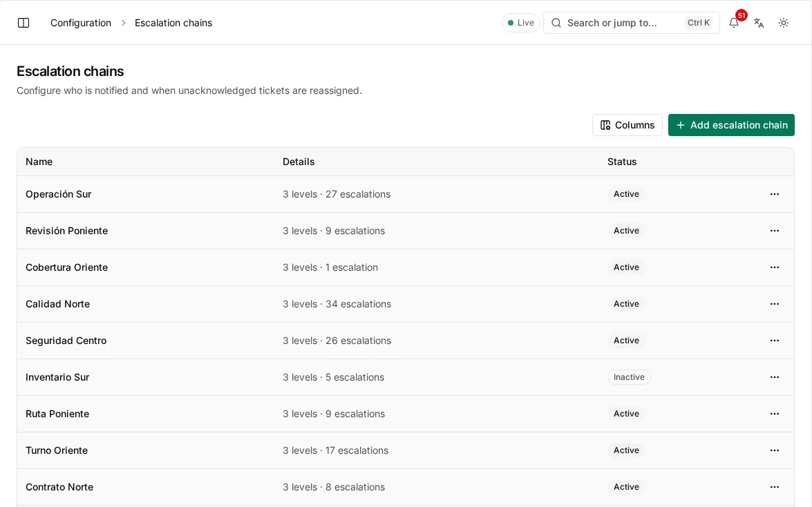Focus the Search or jump to field
Screen dimensions: 812x507
[x=631, y=23]
